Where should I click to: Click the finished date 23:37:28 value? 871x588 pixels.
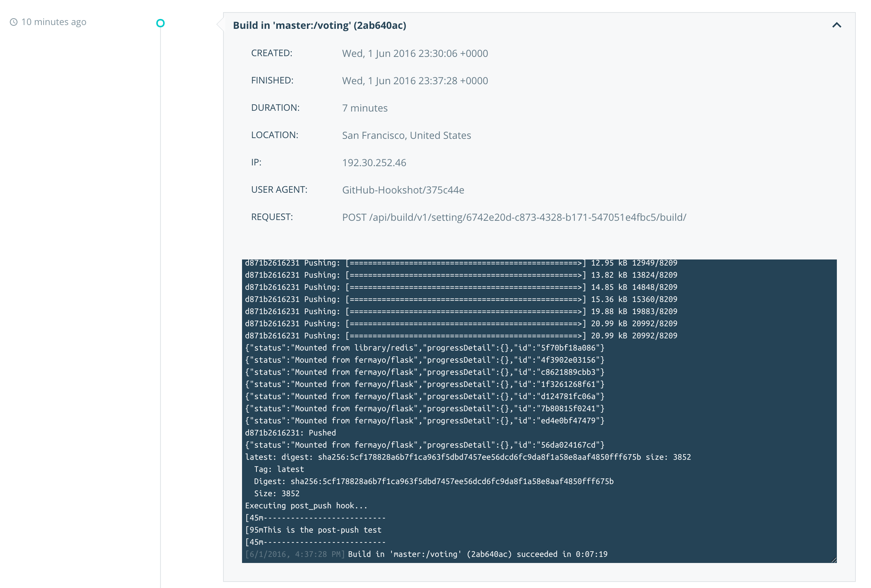pyautogui.click(x=415, y=81)
